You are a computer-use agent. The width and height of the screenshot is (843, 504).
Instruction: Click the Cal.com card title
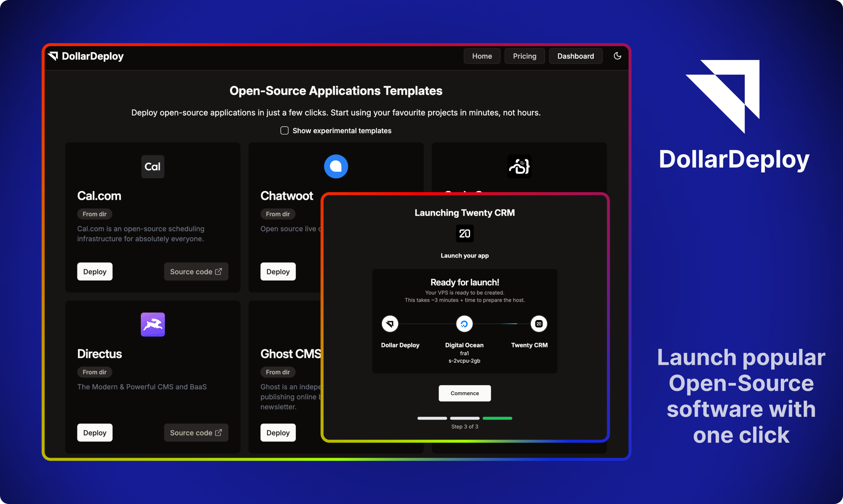[x=99, y=196]
